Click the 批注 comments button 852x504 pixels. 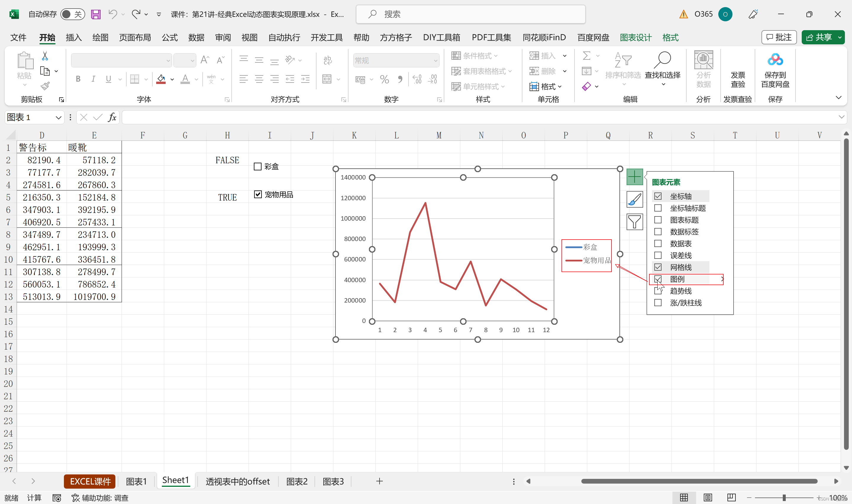tap(779, 37)
